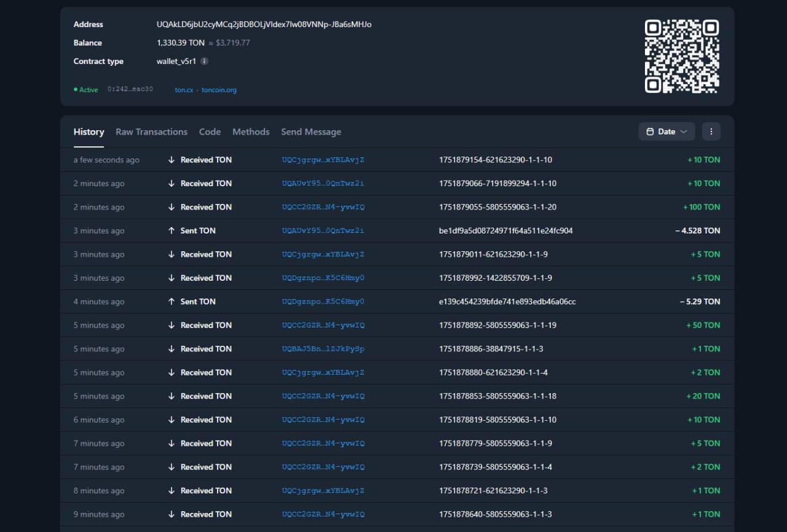This screenshot has height=532, width=787.
Task: Open UQAUvY95 address in +10 TON row
Action: (323, 184)
